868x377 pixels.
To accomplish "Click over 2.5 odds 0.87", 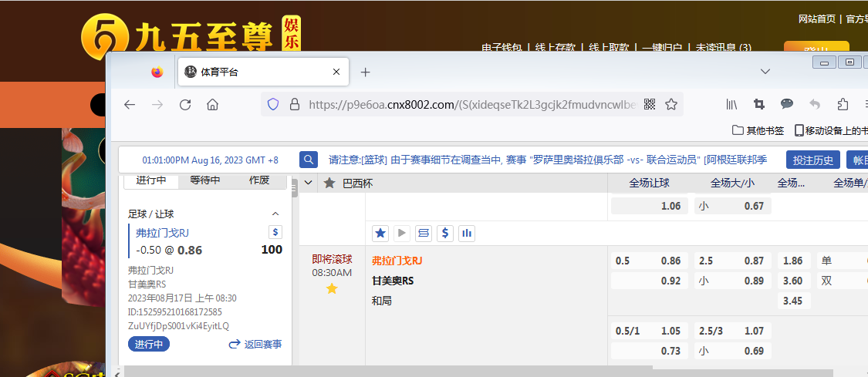I will point(732,261).
